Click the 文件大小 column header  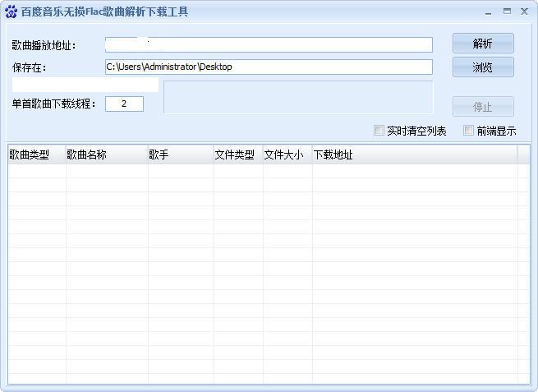coord(287,154)
